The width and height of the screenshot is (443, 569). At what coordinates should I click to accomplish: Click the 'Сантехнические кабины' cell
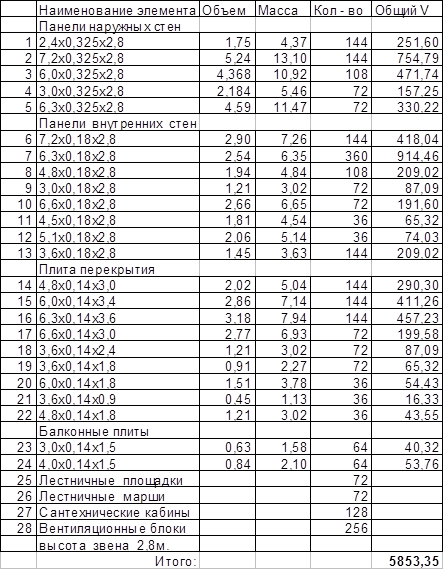(118, 512)
